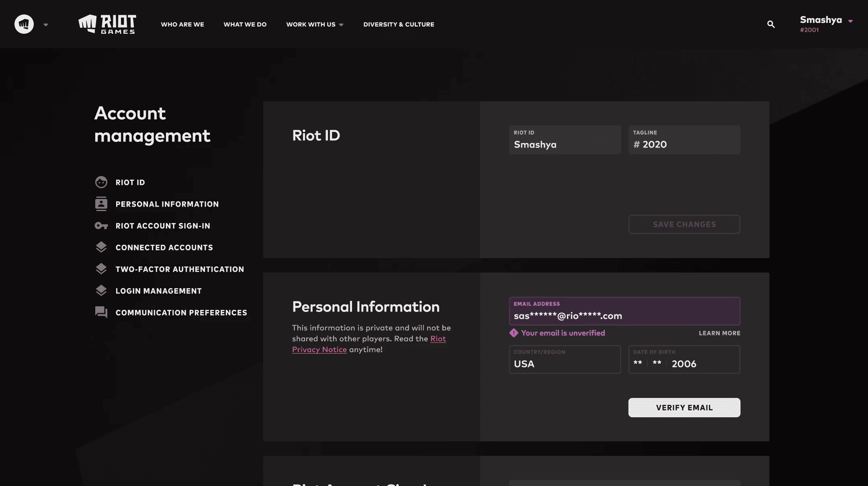Viewport: 868px width, 486px height.
Task: Open the Smashya account menu
Action: [826, 24]
